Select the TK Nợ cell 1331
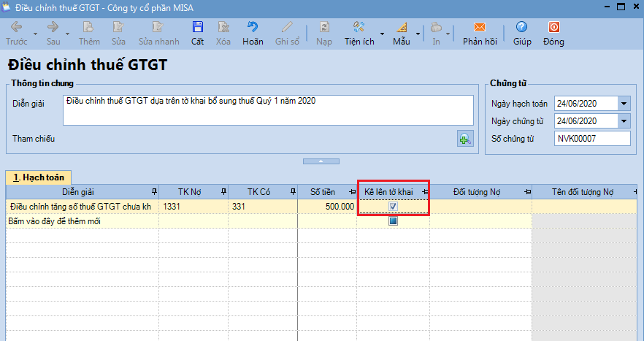The image size is (644, 341). tap(193, 206)
